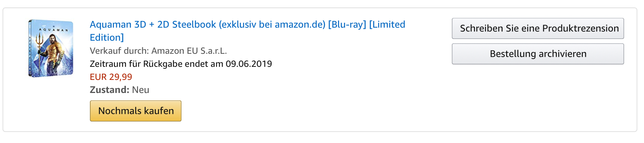Click the "Nochmals kaufen" button
The image size is (644, 143).
(136, 111)
